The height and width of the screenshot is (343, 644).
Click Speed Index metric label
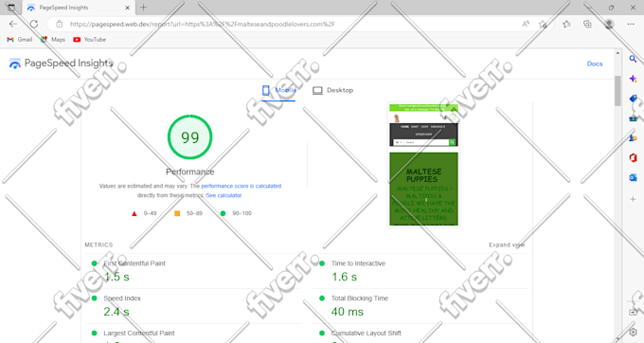tap(122, 298)
